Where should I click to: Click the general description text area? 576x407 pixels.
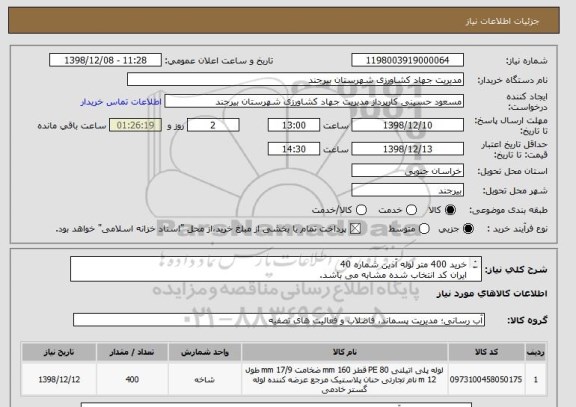[x=276, y=269]
